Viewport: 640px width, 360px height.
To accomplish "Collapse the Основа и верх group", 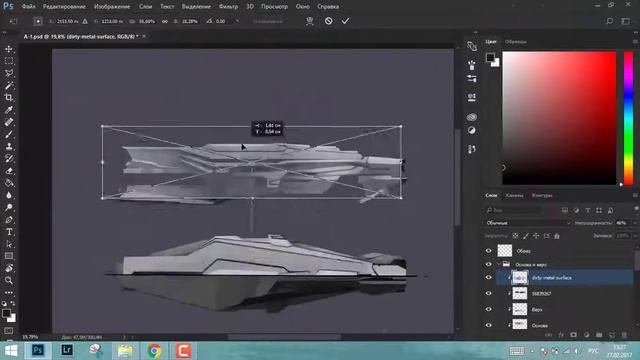I will pos(499,264).
